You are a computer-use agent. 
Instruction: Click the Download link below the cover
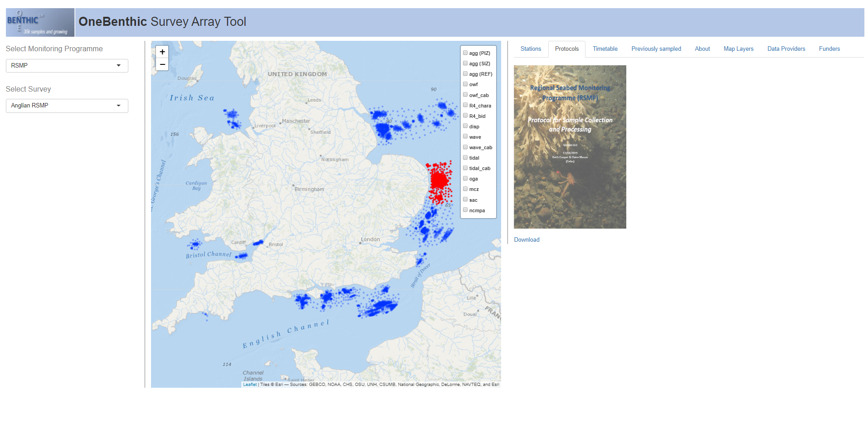(x=527, y=240)
